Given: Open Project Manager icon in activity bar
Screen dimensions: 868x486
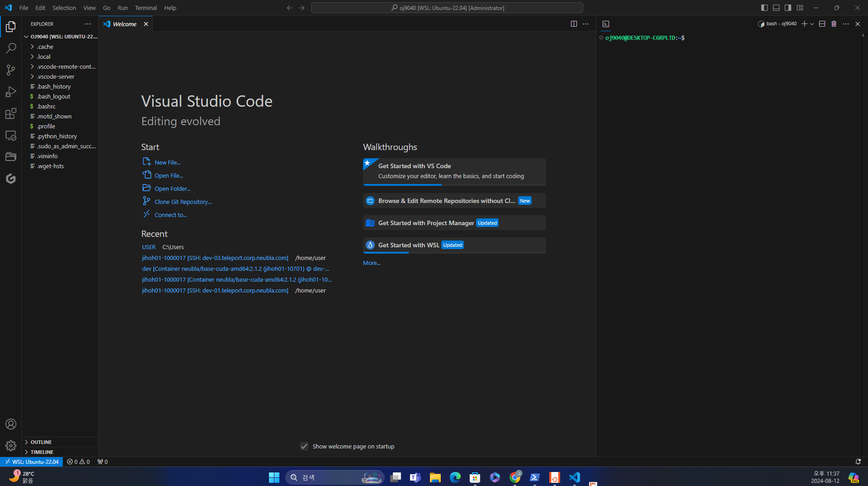Looking at the screenshot, I should (x=11, y=157).
